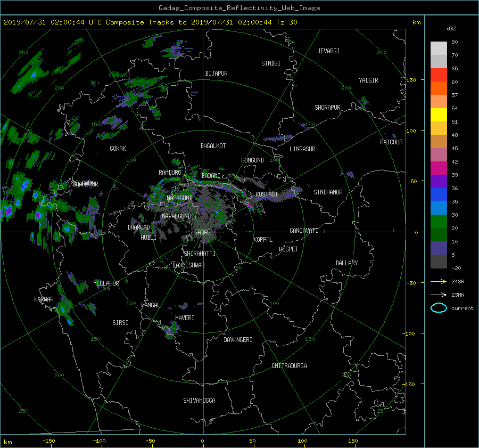479x448 pixels.
Task: Click the YELLAPUR city label
Action: click(106, 283)
